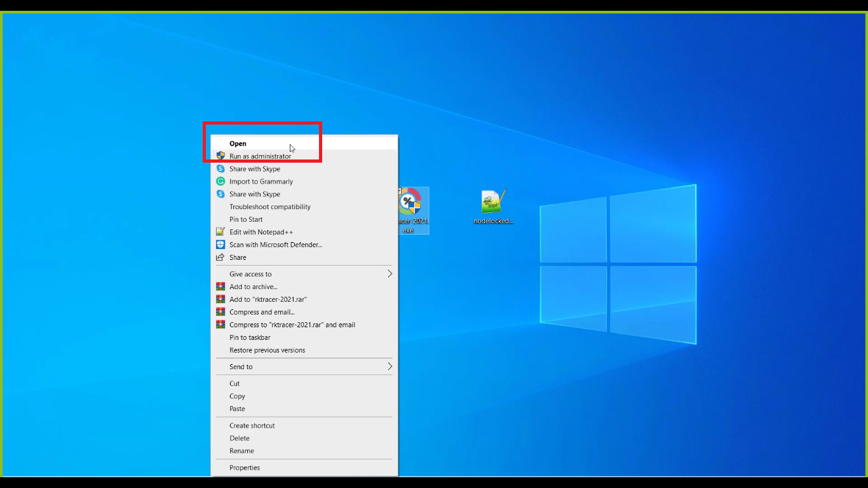Click the WinRAR icon for Compress to "rktracer-2021.rar" and email
The width and height of the screenshot is (868, 488).
220,325
